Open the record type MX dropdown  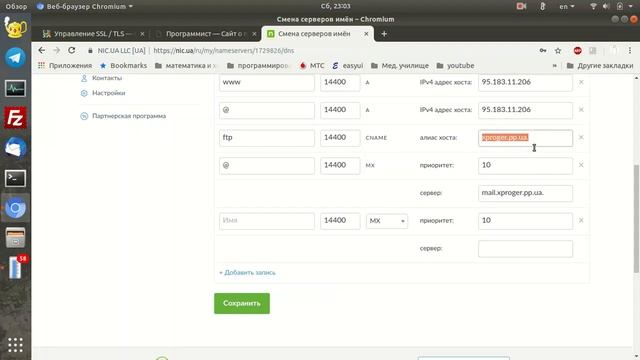(387, 221)
